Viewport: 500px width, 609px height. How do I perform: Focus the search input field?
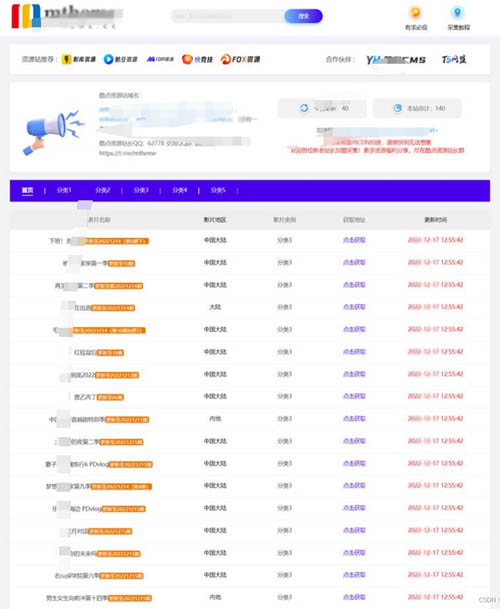(228, 16)
